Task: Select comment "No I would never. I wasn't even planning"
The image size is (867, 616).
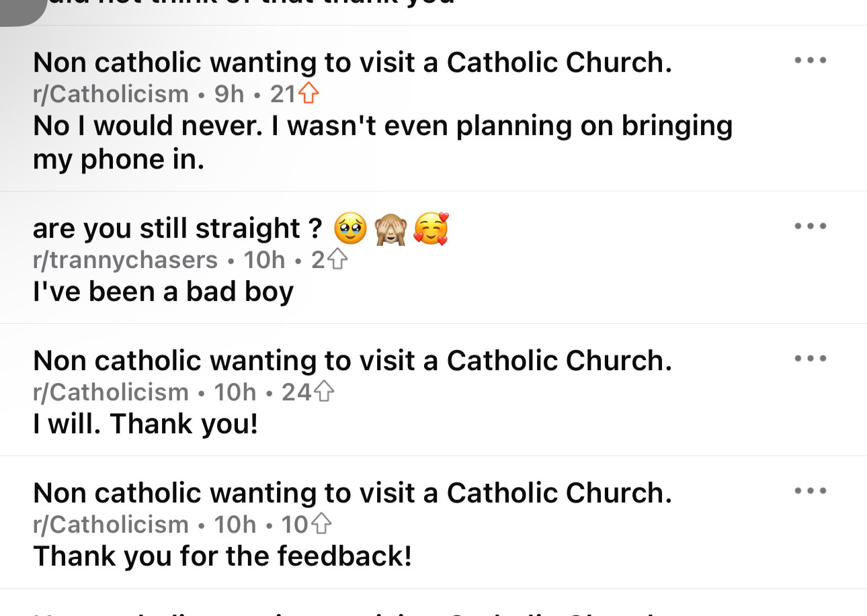Action: pyautogui.click(x=382, y=142)
